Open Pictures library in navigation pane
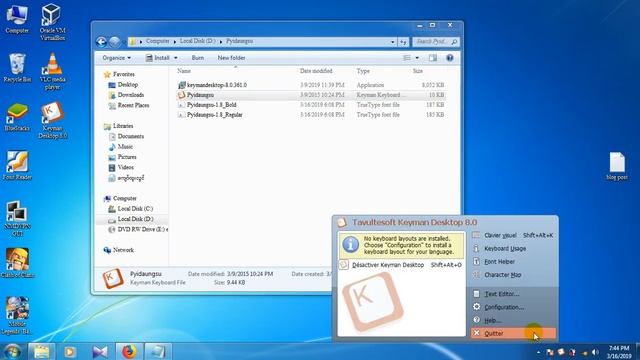The height and width of the screenshot is (360, 640). pyautogui.click(x=122, y=157)
